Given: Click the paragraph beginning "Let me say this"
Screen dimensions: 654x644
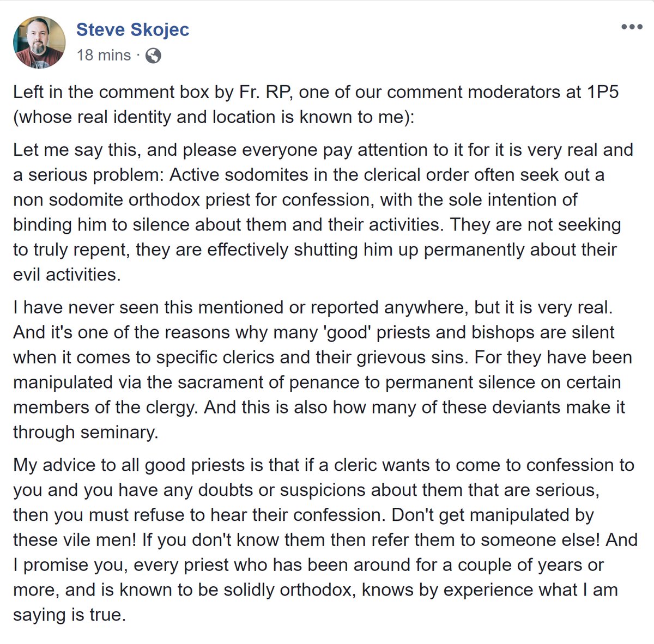Looking at the screenshot, I should (x=323, y=212).
